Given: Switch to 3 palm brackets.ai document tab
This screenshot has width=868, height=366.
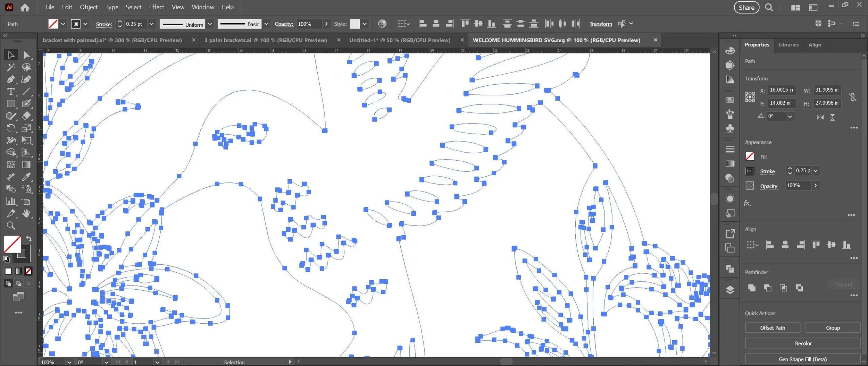Looking at the screenshot, I should pyautogui.click(x=266, y=40).
